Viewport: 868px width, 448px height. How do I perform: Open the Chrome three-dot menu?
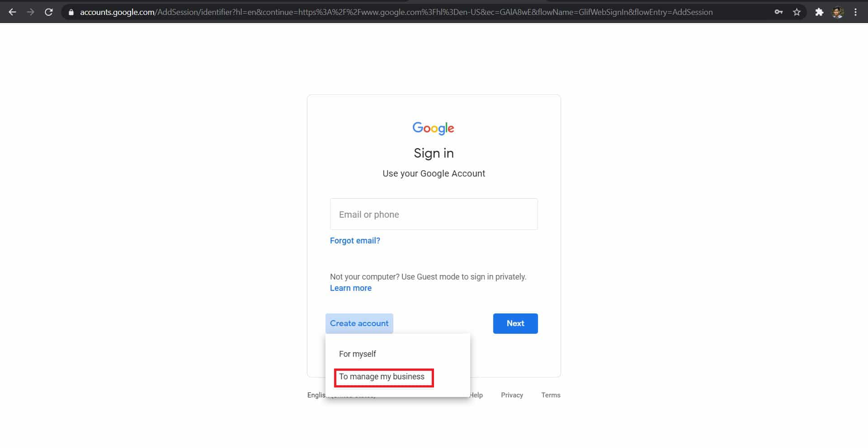pyautogui.click(x=856, y=12)
